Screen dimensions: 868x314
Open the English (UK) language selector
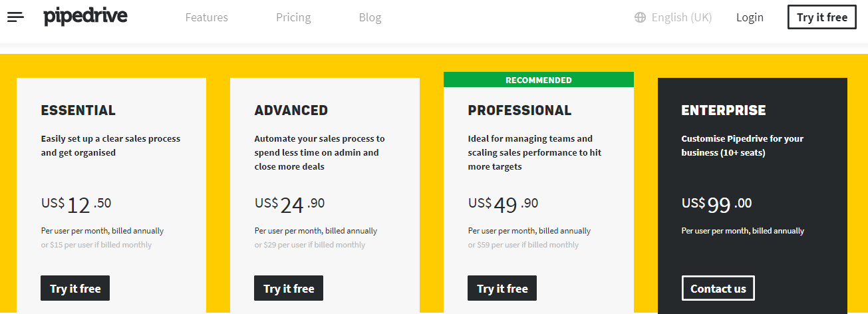coord(681,18)
